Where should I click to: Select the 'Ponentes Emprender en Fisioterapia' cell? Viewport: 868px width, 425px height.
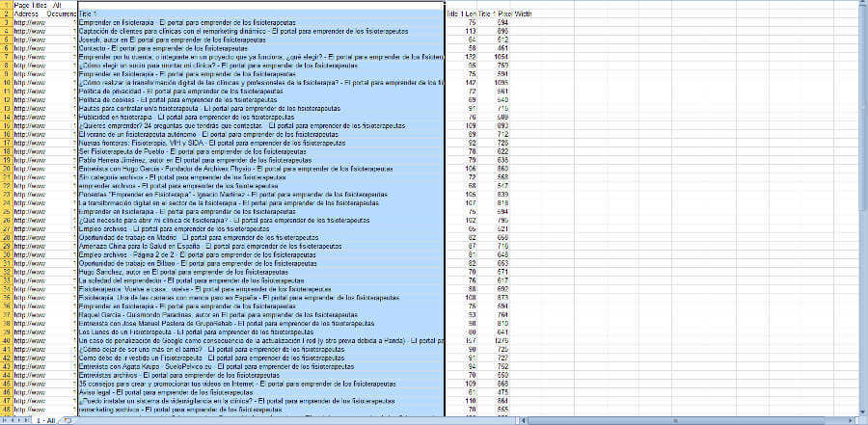pos(260,195)
